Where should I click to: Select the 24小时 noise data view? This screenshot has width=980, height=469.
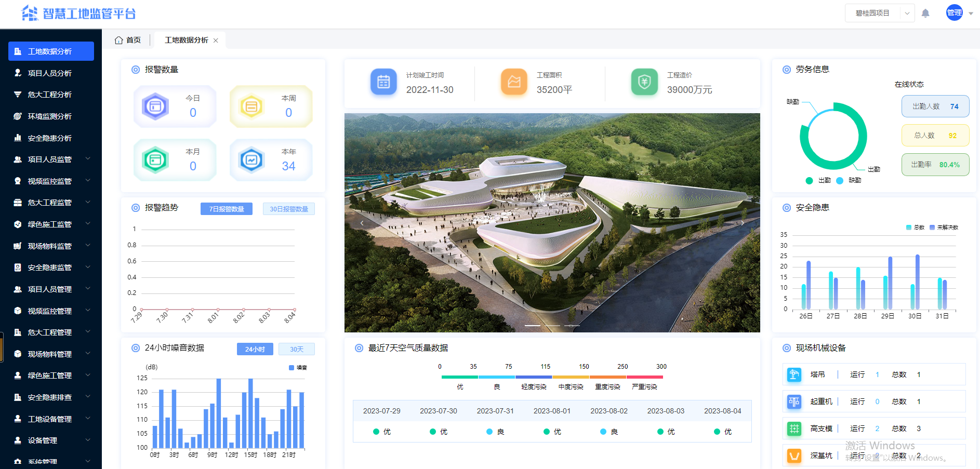pyautogui.click(x=255, y=349)
